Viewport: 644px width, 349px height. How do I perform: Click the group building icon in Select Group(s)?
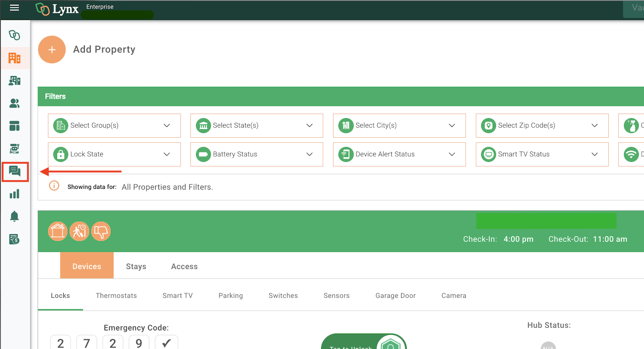click(x=61, y=126)
